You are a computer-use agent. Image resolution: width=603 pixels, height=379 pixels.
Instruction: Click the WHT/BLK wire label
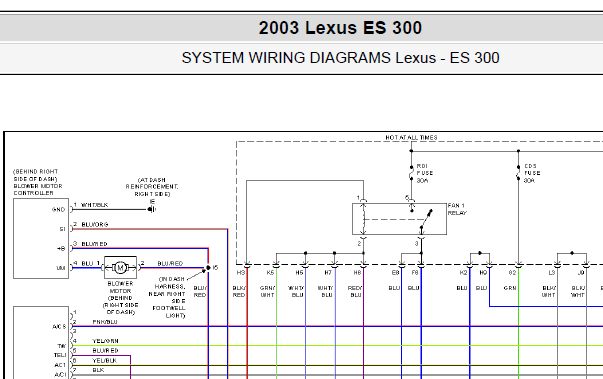click(x=95, y=205)
